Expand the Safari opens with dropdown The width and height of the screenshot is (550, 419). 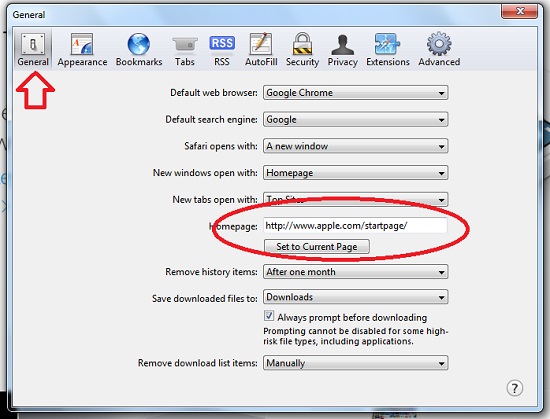coord(356,146)
